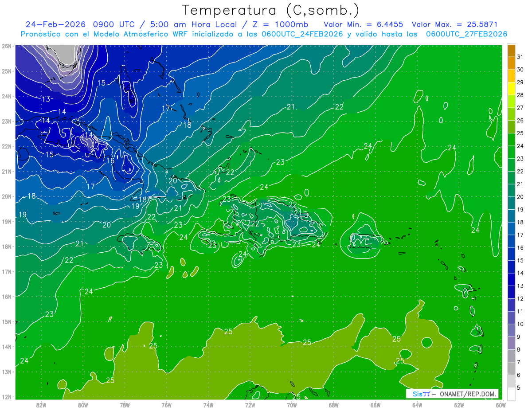
Task: Click legend value 12 on color scale
Action: click(x=520, y=298)
